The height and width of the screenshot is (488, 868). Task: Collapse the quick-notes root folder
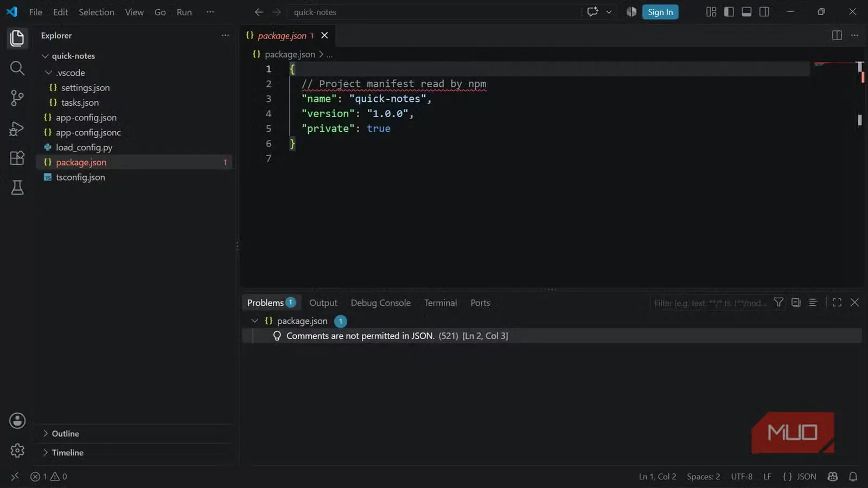click(45, 56)
